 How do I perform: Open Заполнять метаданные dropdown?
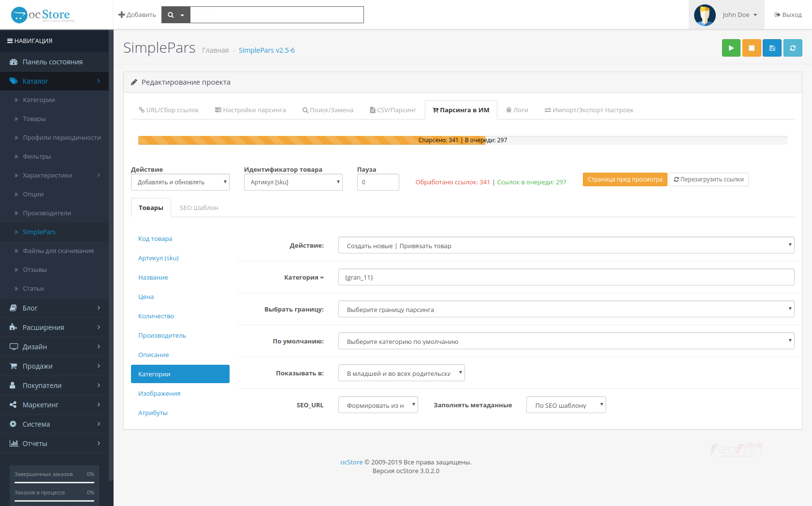(566, 405)
